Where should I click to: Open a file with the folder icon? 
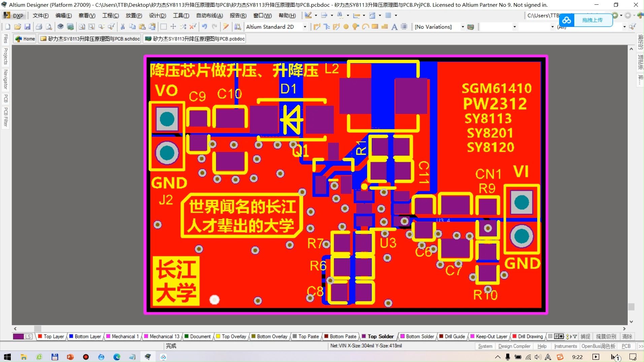pos(18,27)
